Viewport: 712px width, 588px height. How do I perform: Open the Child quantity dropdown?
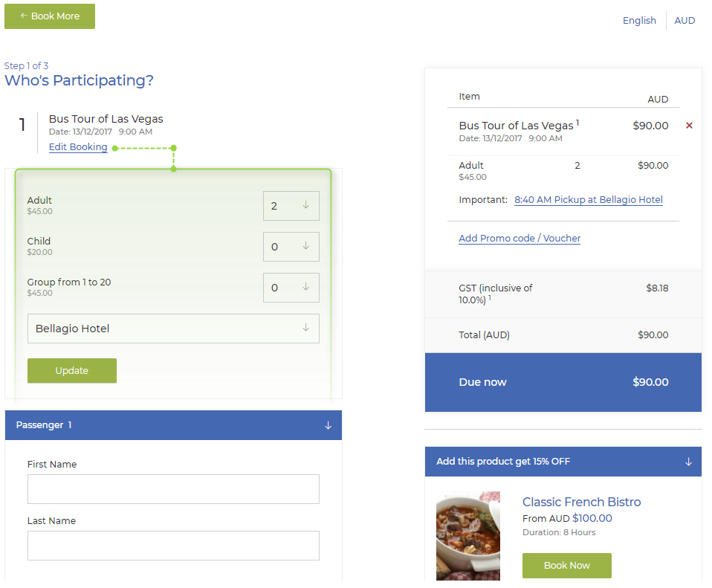[291, 247]
